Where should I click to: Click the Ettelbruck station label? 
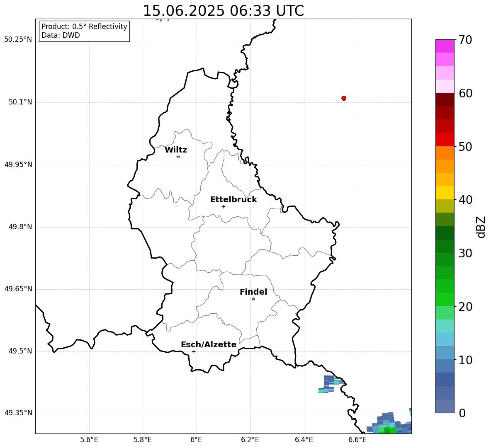pos(233,200)
